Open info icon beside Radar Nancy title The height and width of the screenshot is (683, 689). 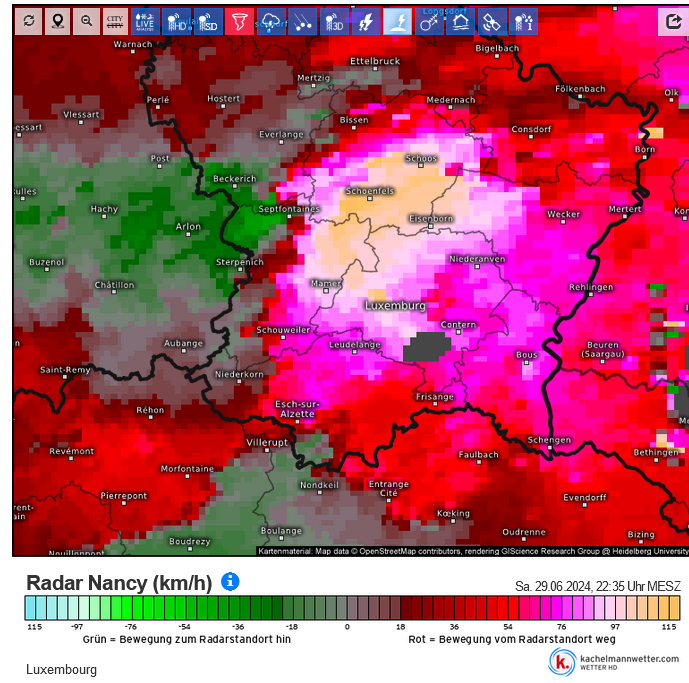pos(230,581)
